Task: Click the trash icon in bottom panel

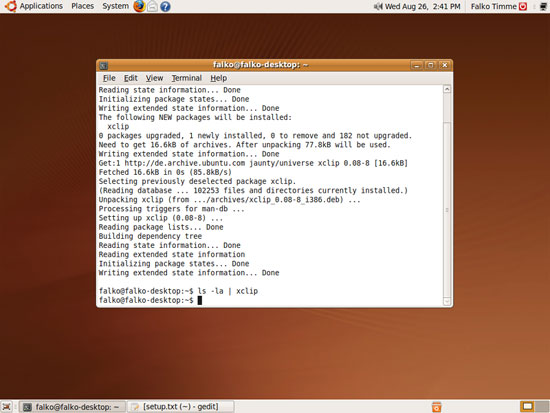Action: 437,407
